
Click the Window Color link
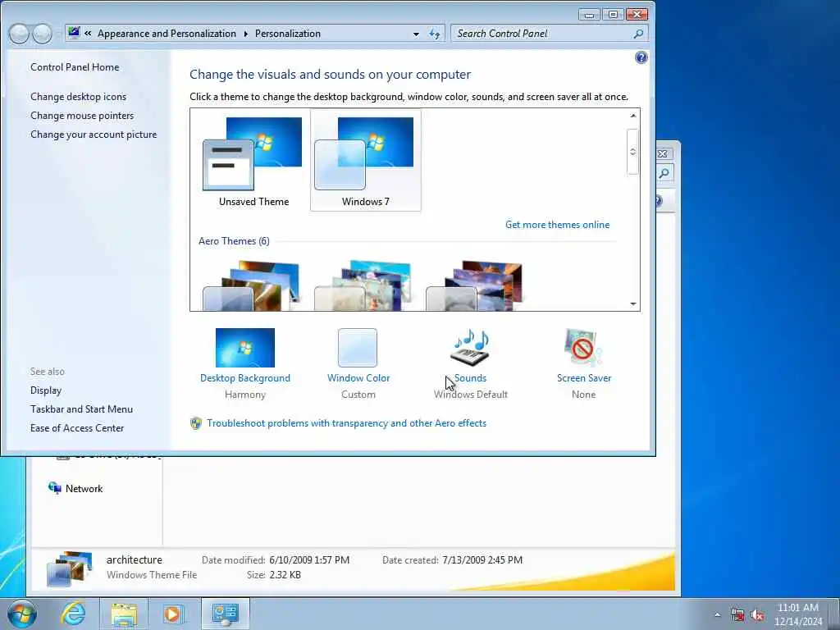point(358,377)
